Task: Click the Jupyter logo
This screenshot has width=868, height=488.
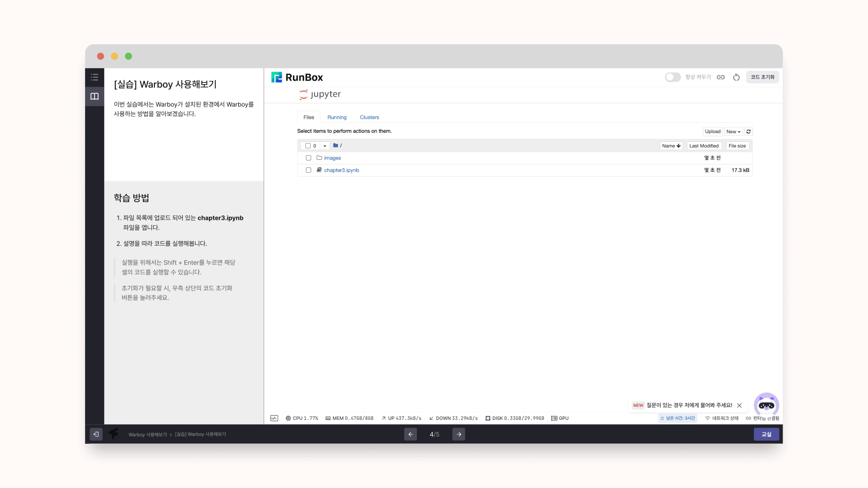Action: pos(320,94)
